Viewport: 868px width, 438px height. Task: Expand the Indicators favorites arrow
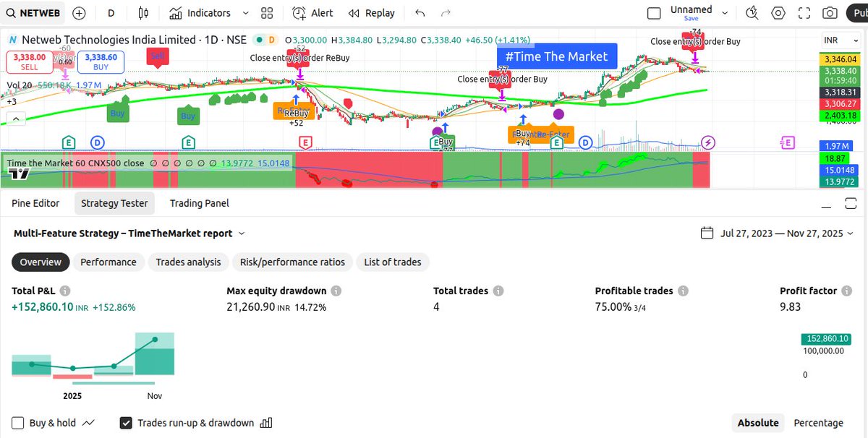click(x=245, y=13)
